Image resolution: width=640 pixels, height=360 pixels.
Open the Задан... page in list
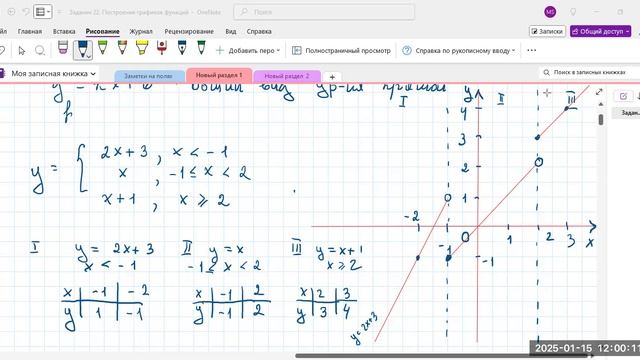tap(629, 113)
